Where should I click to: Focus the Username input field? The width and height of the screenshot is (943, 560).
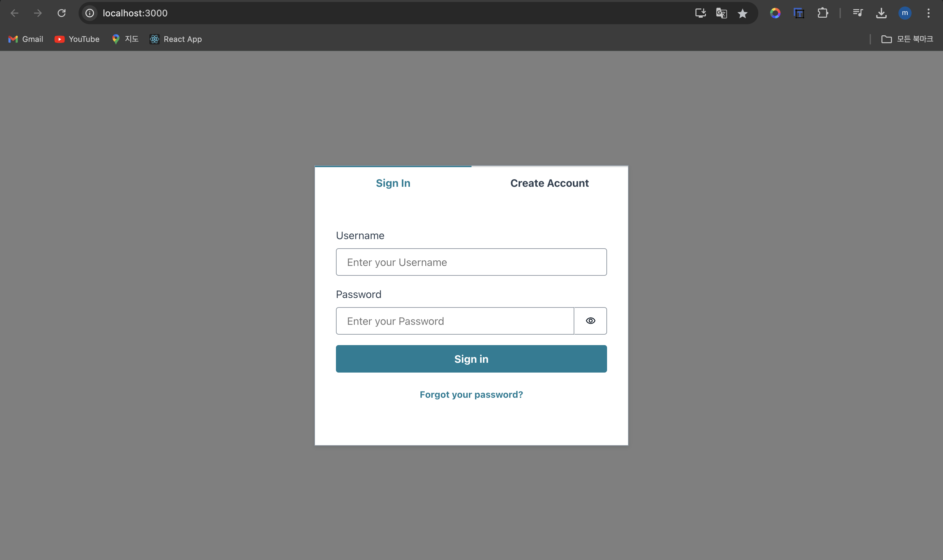pyautogui.click(x=471, y=262)
